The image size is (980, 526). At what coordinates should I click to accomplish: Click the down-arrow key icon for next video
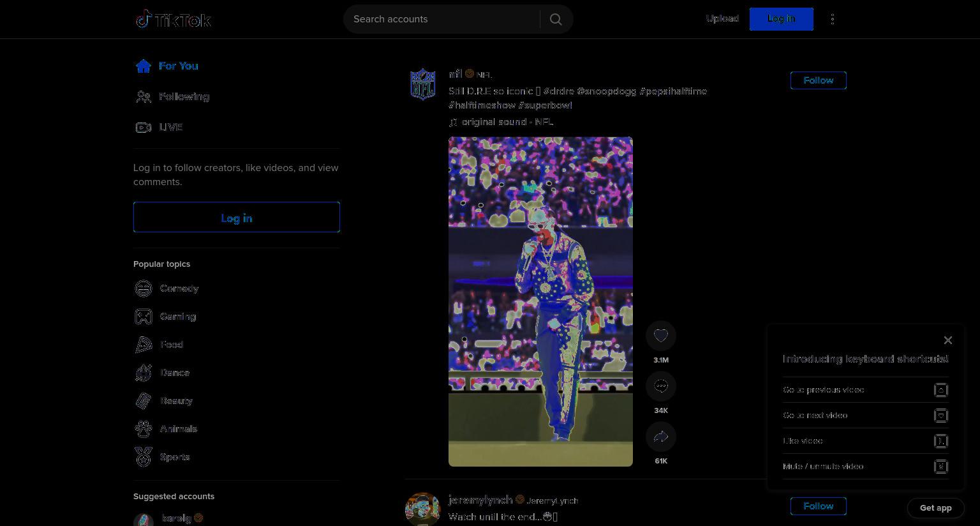coord(941,416)
